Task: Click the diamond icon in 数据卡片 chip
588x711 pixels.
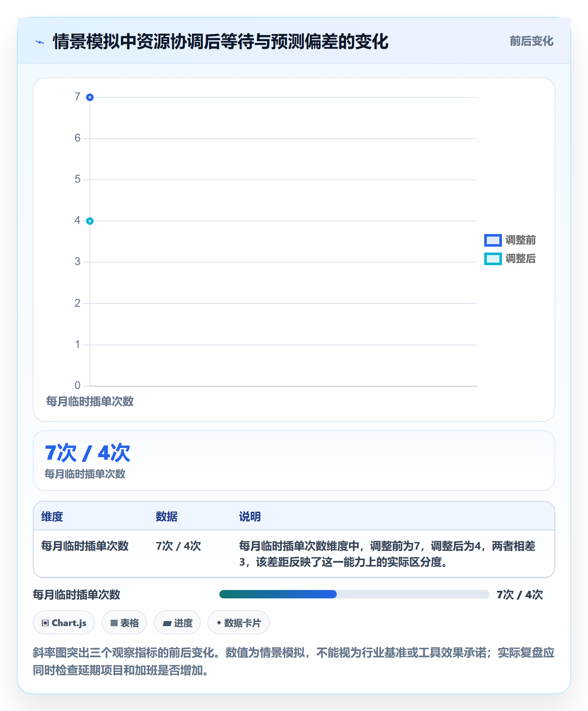Action: [219, 623]
